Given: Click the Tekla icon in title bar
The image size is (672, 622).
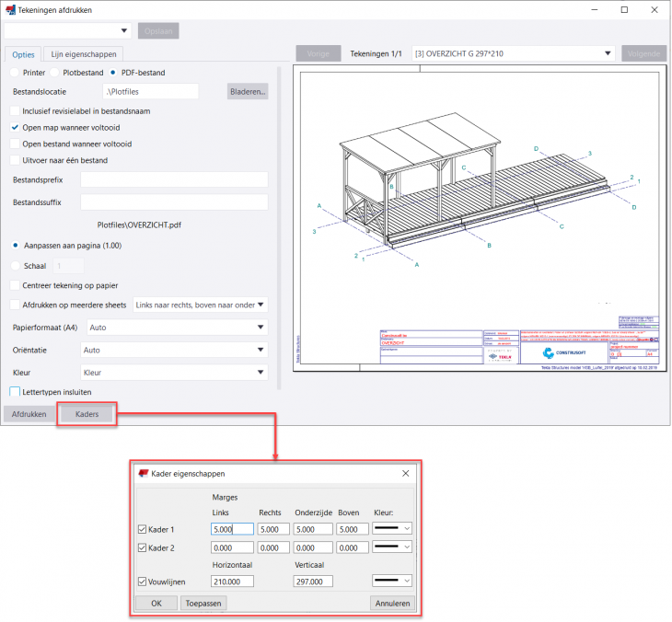Looking at the screenshot, I should (x=10, y=9).
